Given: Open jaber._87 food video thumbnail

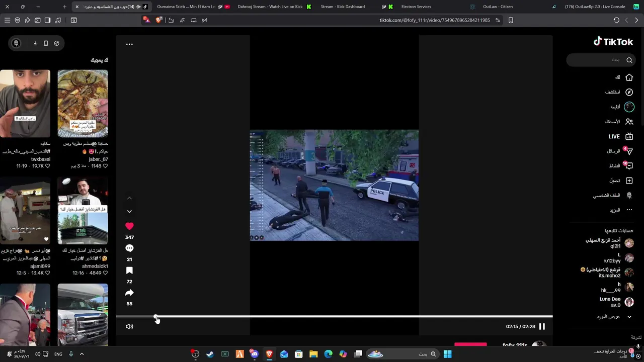Looking at the screenshot, I should pyautogui.click(x=83, y=103).
